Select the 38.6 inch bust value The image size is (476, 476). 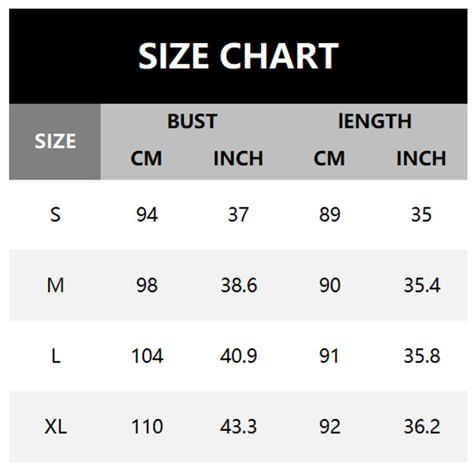238,286
